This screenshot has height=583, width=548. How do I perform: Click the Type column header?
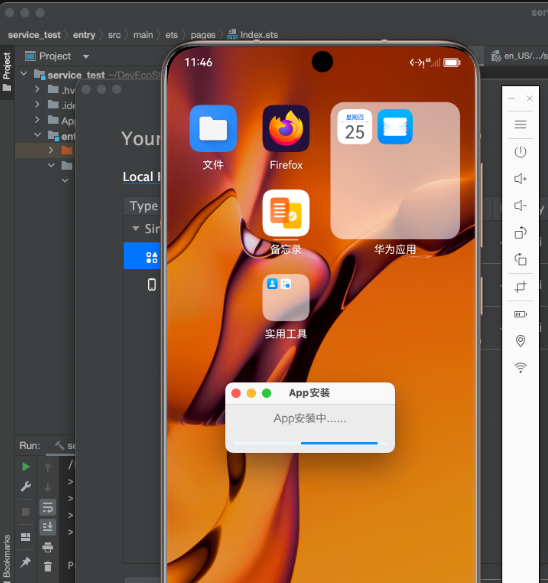[144, 206]
